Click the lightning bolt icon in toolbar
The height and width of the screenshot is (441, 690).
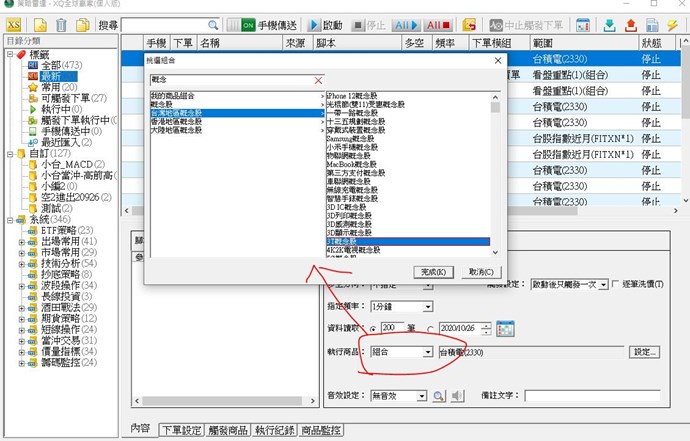673,24
